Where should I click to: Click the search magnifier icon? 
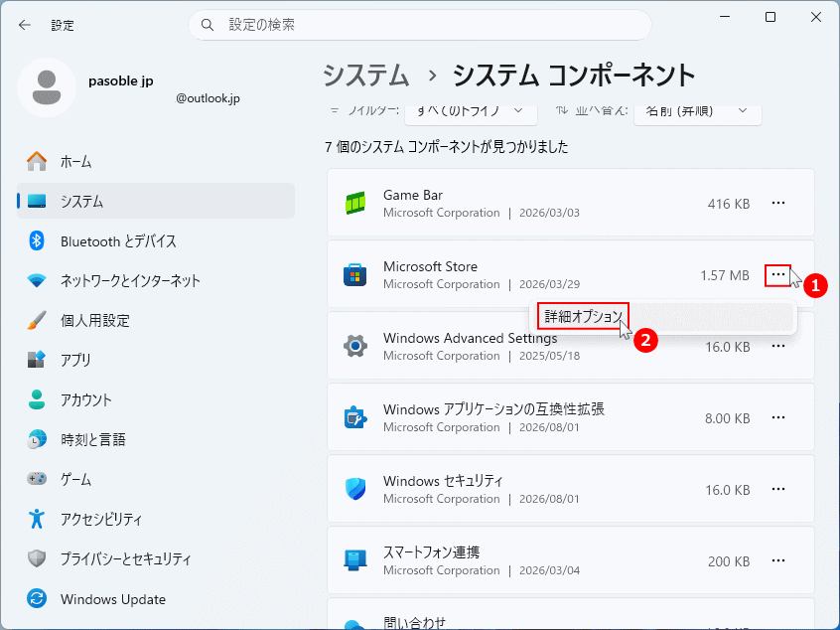(208, 25)
